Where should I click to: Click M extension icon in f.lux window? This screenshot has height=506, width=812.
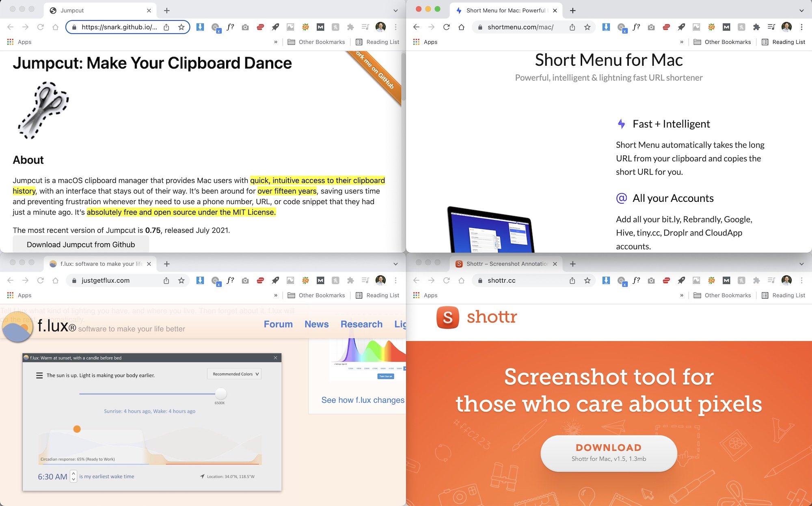coord(320,281)
